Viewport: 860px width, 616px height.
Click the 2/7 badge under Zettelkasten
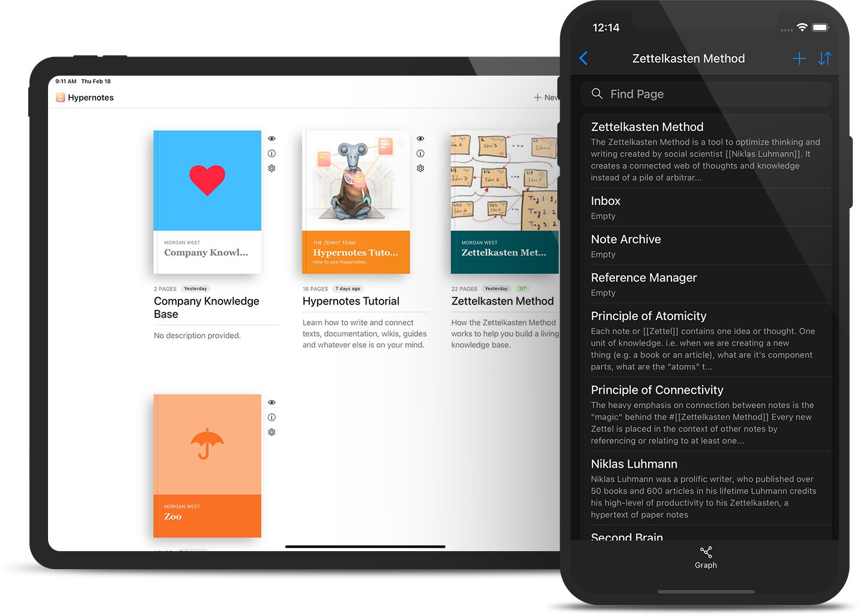522,289
